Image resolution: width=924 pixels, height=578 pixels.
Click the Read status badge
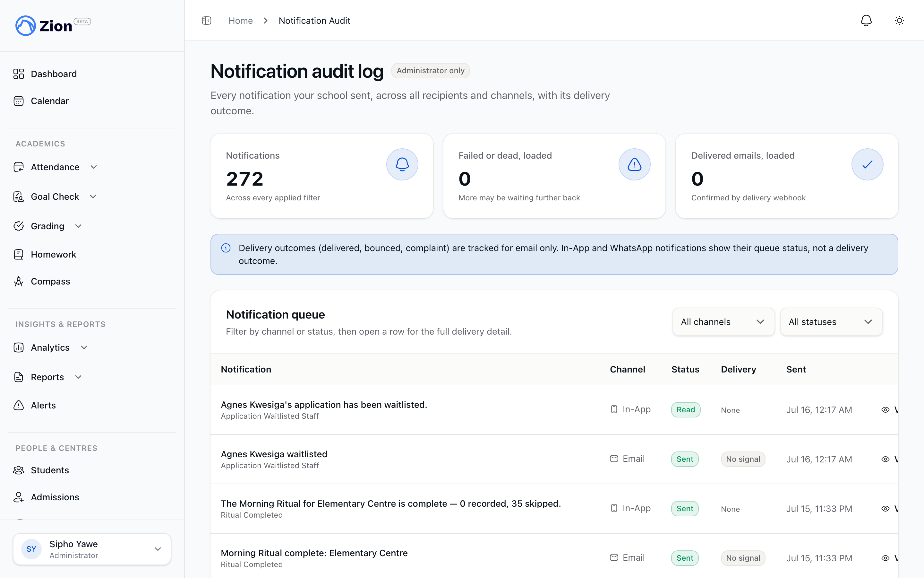click(686, 410)
